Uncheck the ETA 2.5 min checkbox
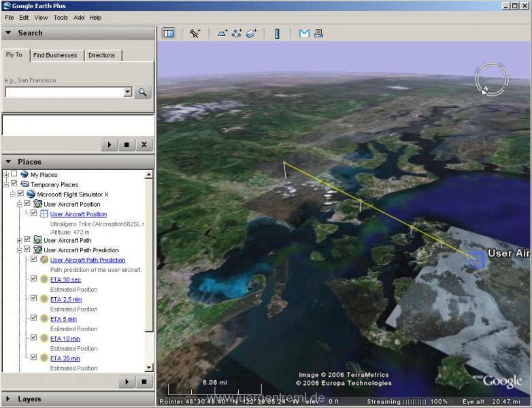 point(33,298)
